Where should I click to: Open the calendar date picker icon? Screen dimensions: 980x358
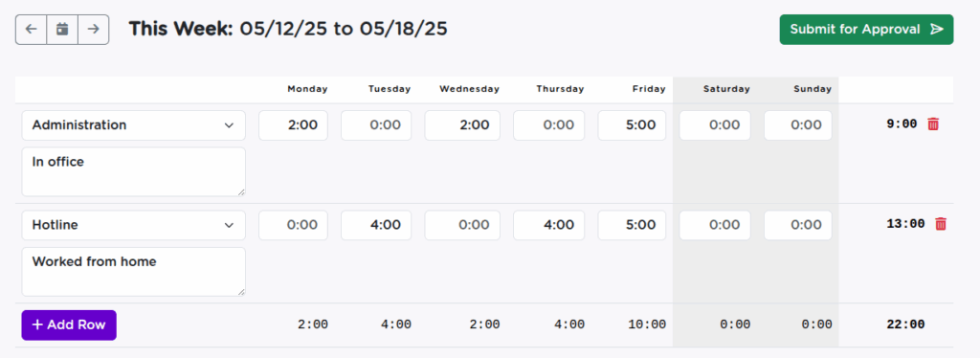62,30
